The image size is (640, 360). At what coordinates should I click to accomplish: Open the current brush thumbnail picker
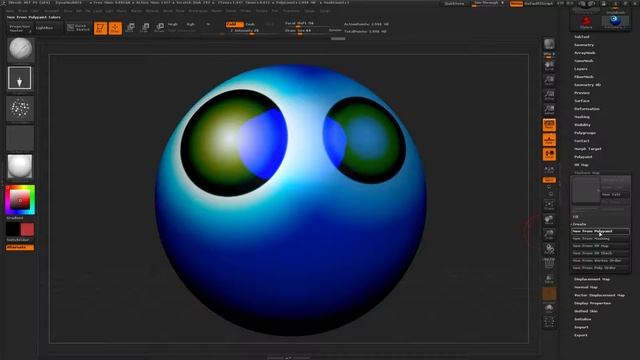[20, 49]
